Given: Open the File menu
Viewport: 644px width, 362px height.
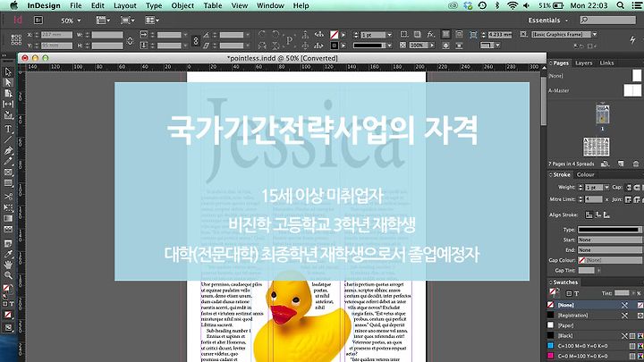Looking at the screenshot, I should coord(75,5).
